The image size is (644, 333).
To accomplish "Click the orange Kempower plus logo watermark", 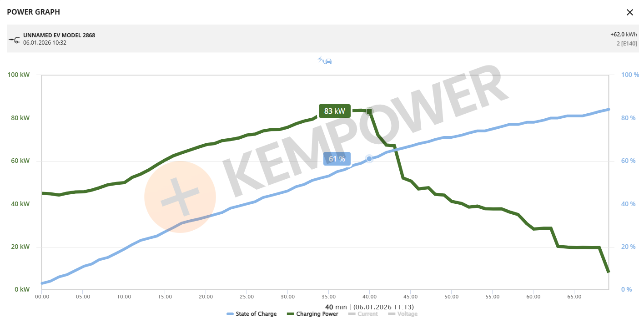I will pyautogui.click(x=180, y=197).
